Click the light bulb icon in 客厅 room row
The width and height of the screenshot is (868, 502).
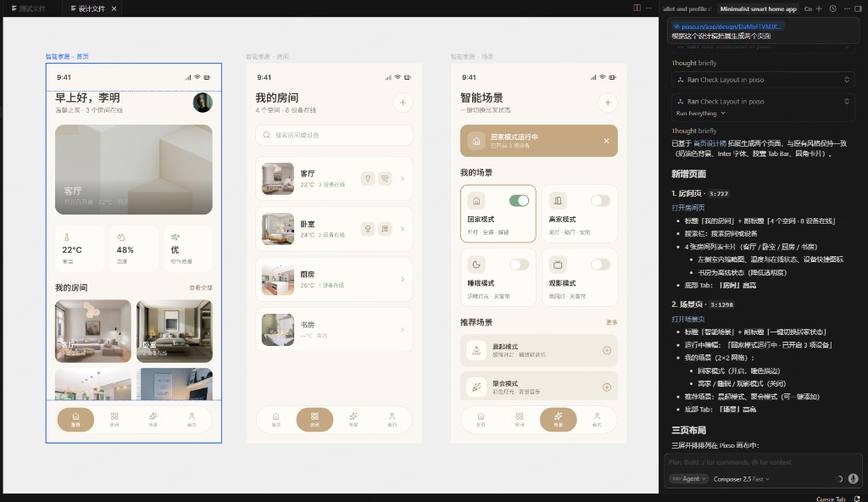point(368,178)
